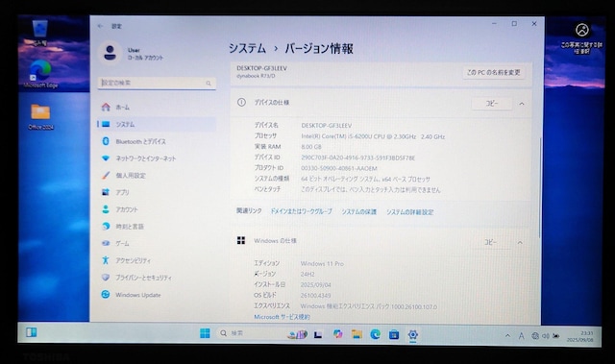Click the 8.00 GB RAM value

(311, 147)
